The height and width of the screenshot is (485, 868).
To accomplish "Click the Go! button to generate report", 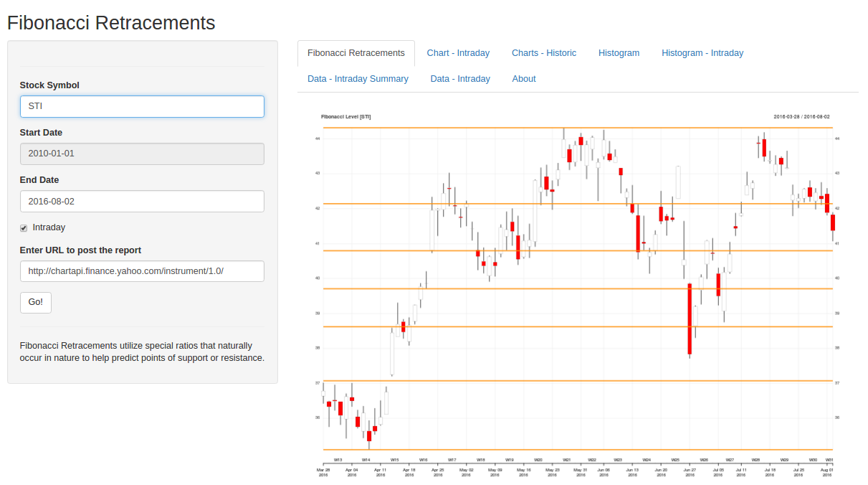I will [x=35, y=302].
